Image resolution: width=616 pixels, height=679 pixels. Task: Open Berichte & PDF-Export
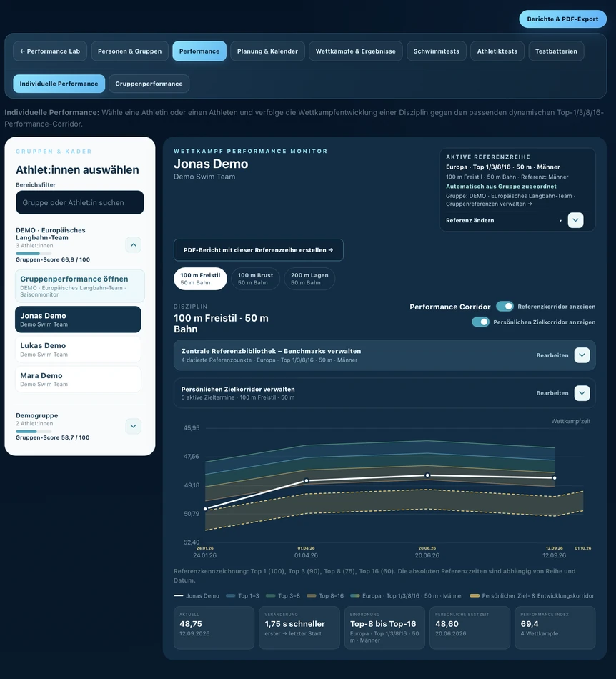tap(562, 19)
